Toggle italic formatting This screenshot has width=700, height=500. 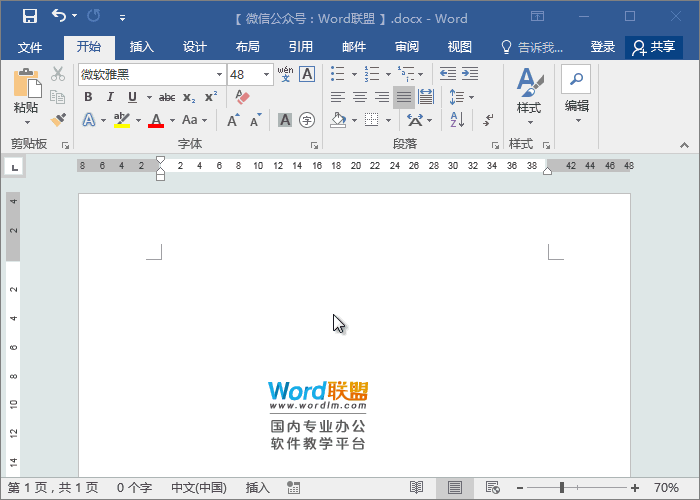[110, 97]
